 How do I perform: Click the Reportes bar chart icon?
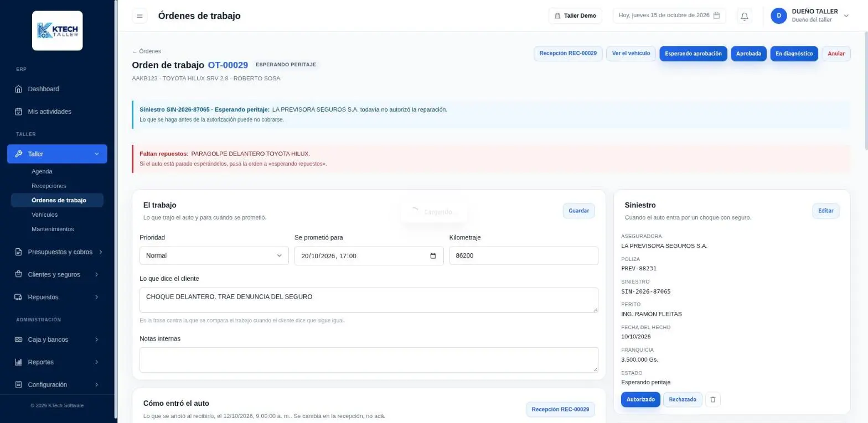(18, 362)
